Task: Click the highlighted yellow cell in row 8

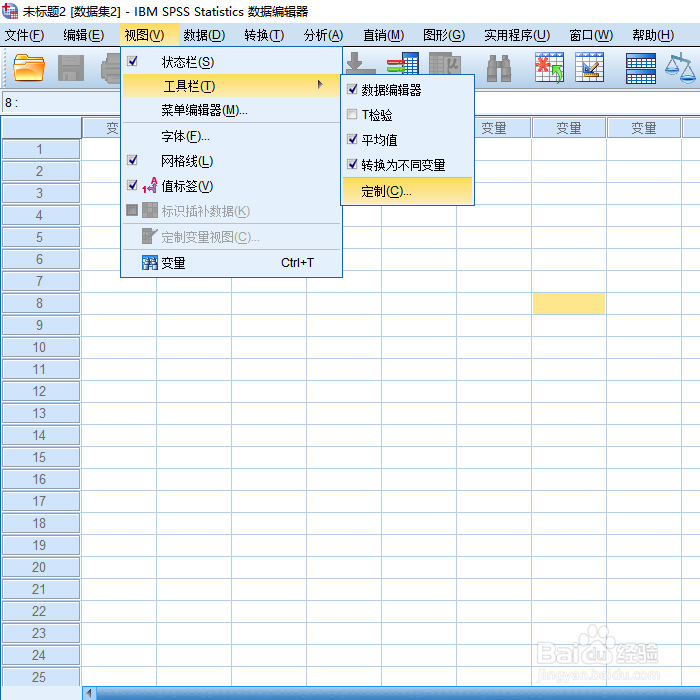Action: [x=569, y=304]
